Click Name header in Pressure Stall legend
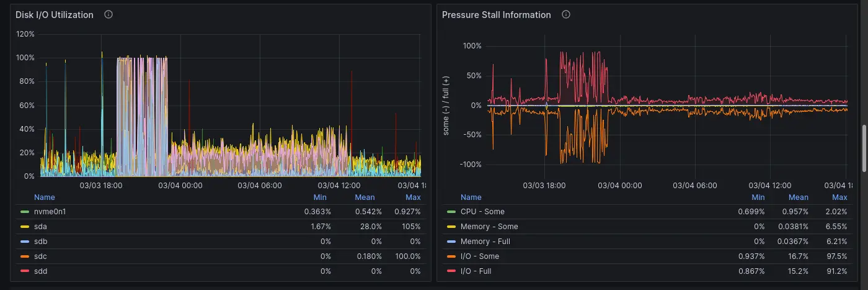The image size is (868, 290). pyautogui.click(x=471, y=197)
